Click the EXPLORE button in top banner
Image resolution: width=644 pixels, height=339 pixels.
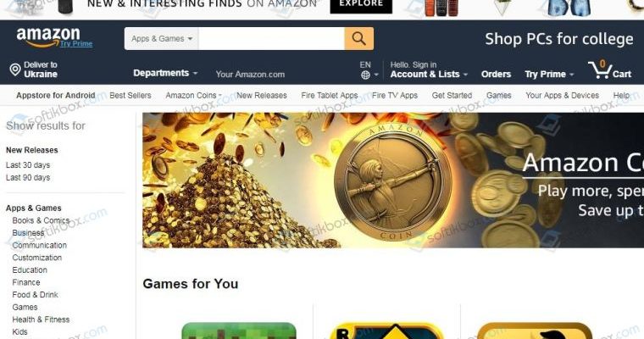click(361, 5)
